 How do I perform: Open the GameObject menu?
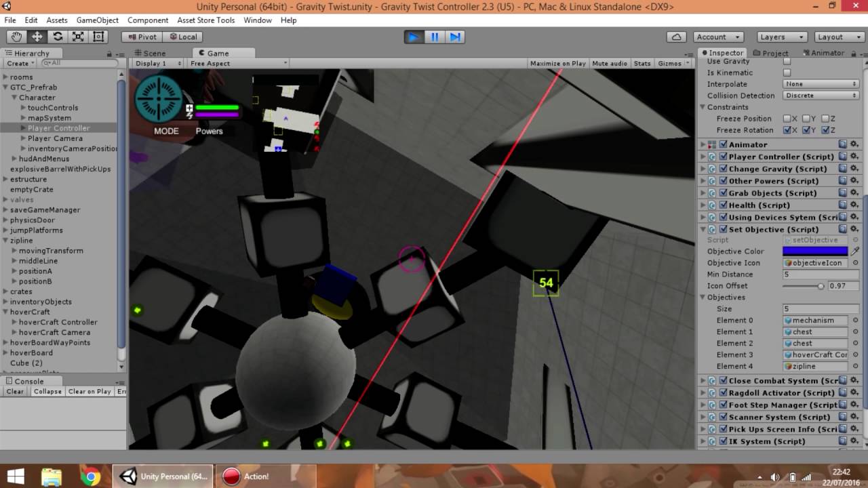(x=97, y=20)
